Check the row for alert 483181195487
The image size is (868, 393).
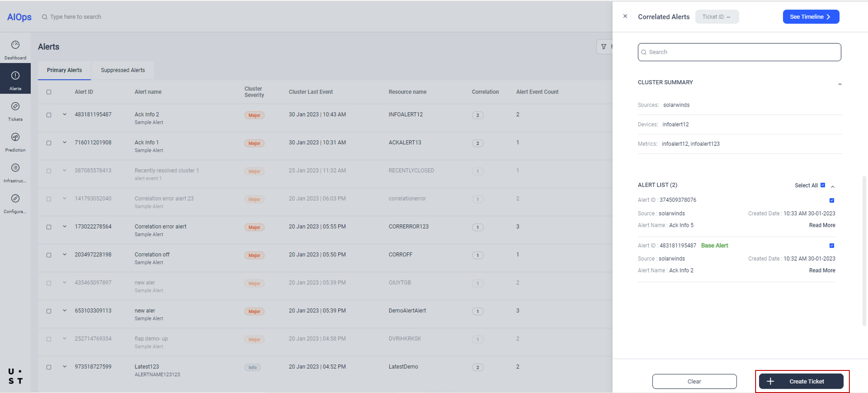pyautogui.click(x=49, y=115)
